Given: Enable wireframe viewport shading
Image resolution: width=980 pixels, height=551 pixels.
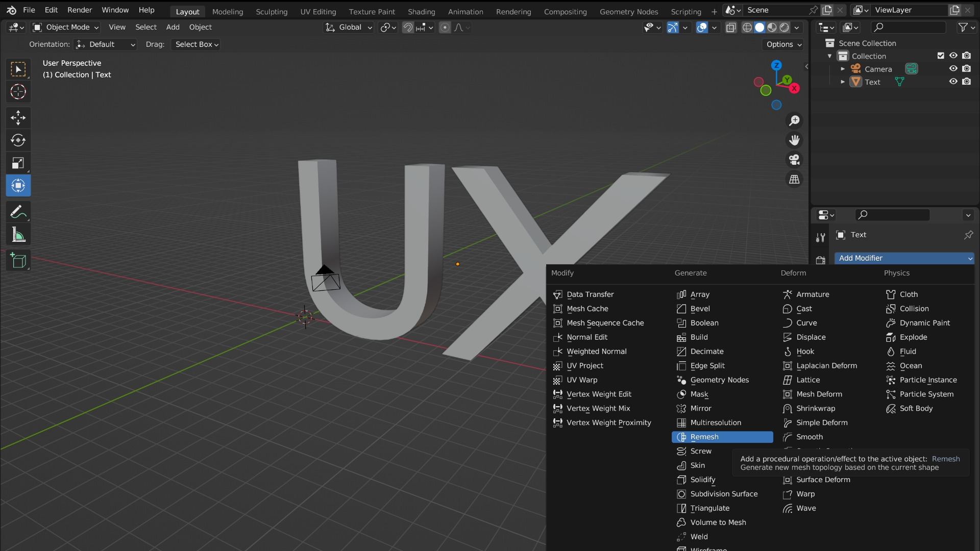Looking at the screenshot, I should click(747, 28).
